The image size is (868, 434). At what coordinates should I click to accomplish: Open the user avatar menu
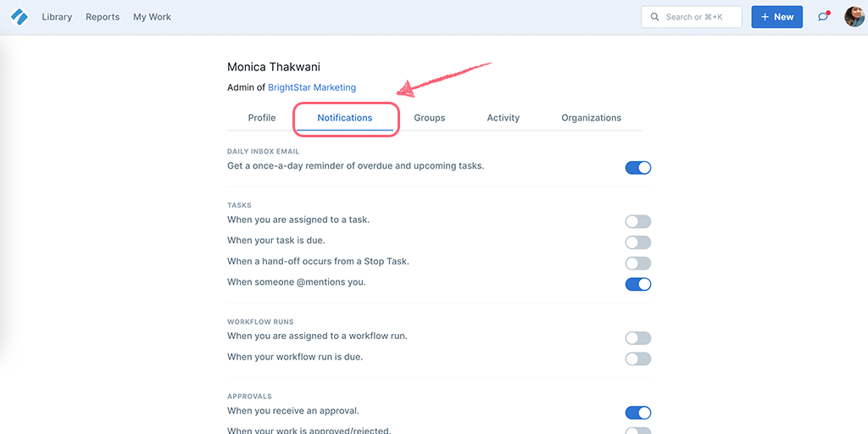854,17
